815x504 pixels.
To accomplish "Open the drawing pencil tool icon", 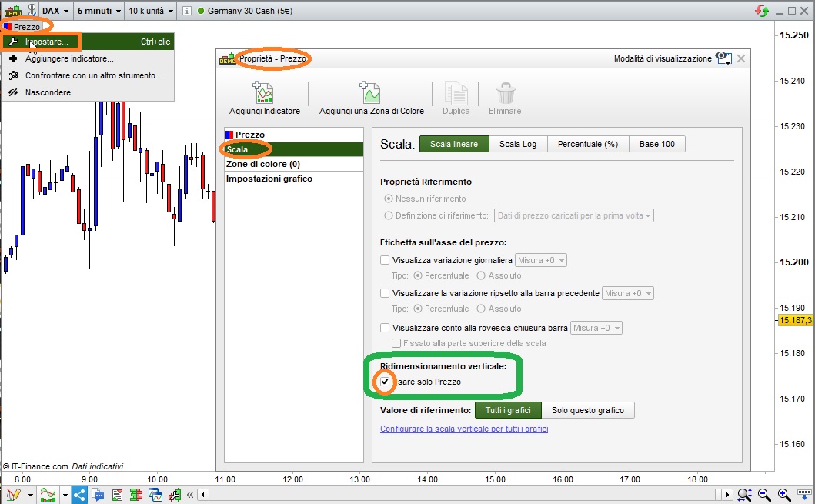I will [13, 495].
